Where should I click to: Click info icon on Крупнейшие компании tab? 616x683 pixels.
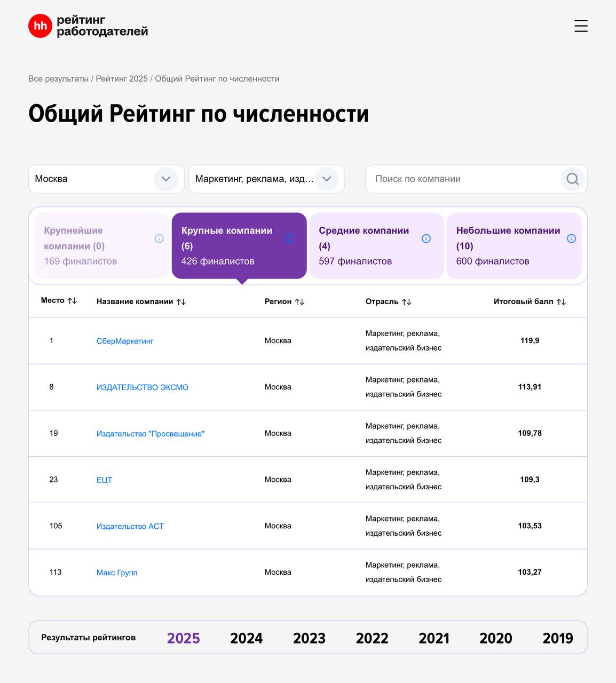(x=159, y=239)
